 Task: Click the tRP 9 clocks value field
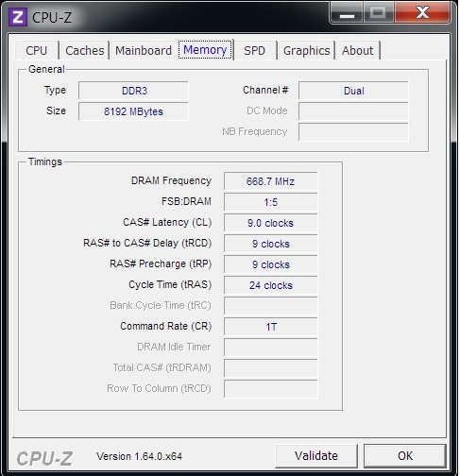pos(271,264)
